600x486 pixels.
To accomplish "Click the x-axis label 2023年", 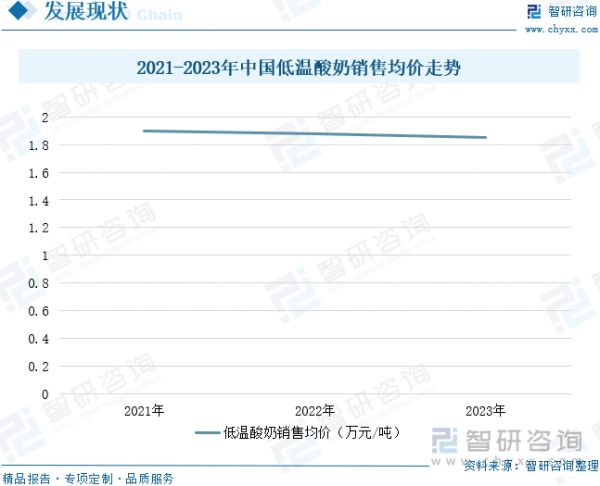I will [x=486, y=411].
